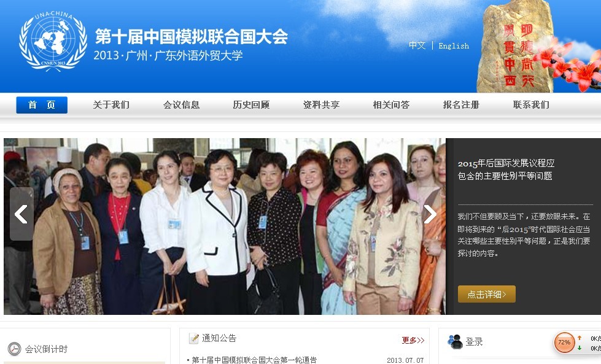Image resolution: width=601 pixels, height=364 pixels.
Task: Open 第十届中国模拟联合国大会第一轮通告 link
Action: point(254,360)
